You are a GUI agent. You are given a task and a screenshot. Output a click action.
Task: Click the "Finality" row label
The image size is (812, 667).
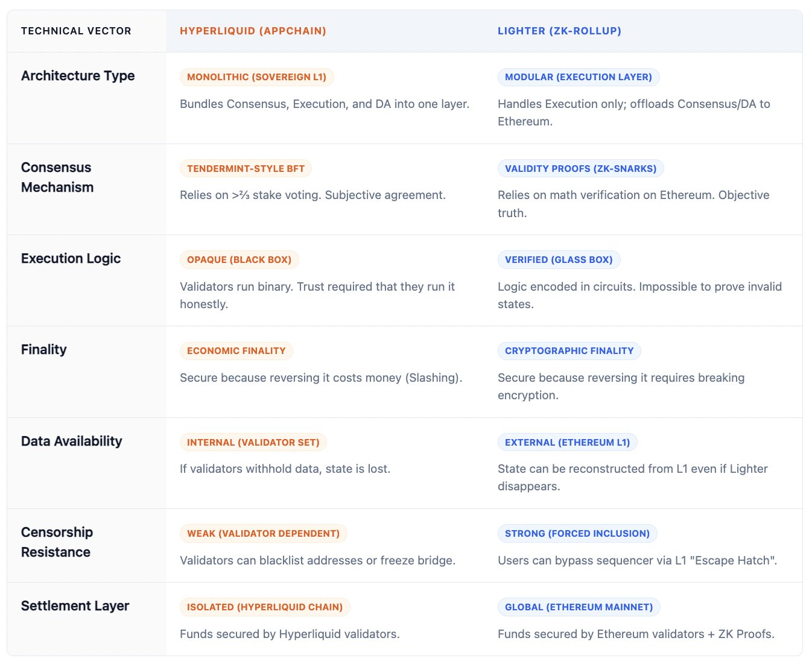(x=43, y=350)
